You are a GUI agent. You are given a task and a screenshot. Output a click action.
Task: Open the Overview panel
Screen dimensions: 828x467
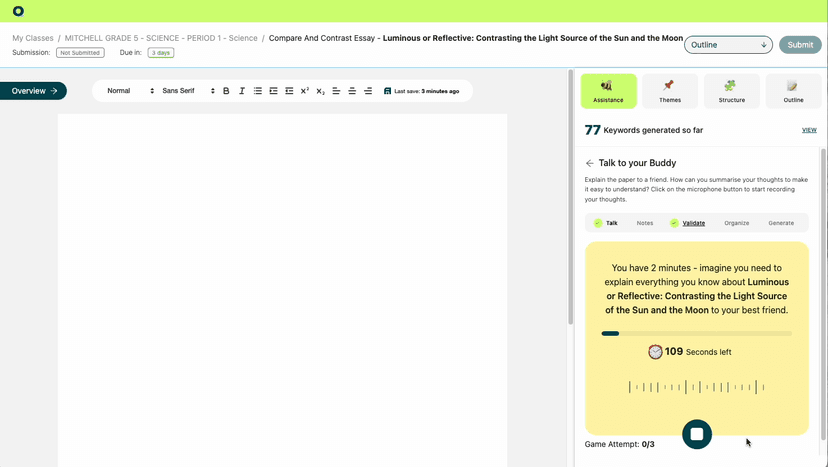33,91
